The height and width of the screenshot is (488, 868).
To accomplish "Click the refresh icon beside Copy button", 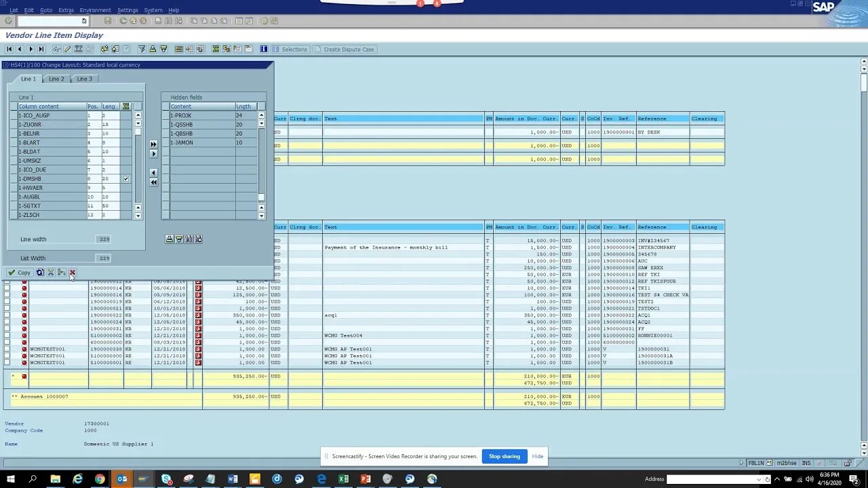I will [40, 272].
